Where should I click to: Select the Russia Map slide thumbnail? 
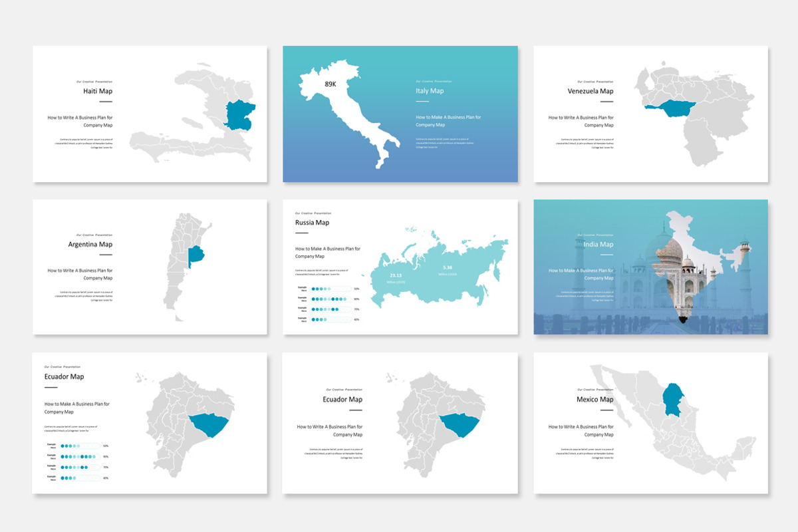[x=400, y=267]
